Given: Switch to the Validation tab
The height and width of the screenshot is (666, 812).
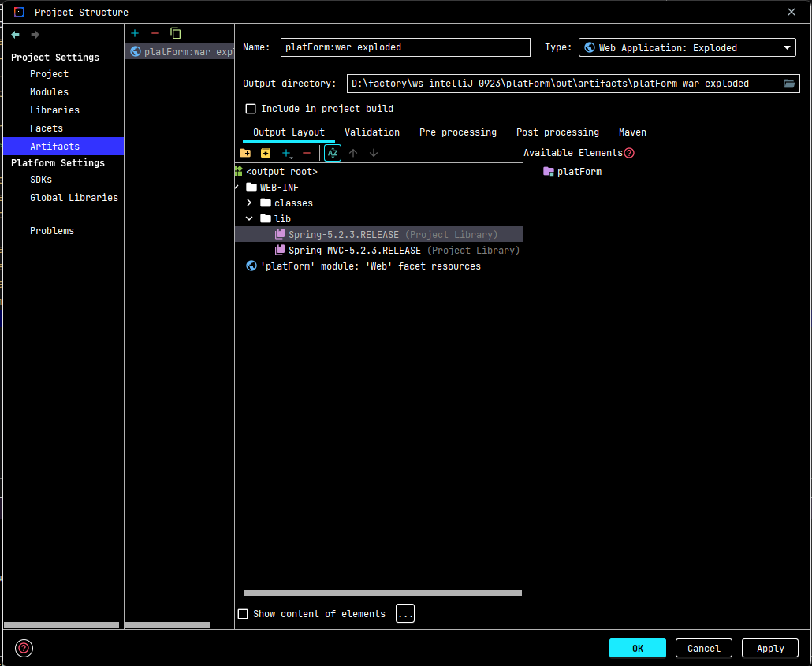Looking at the screenshot, I should coord(372,132).
